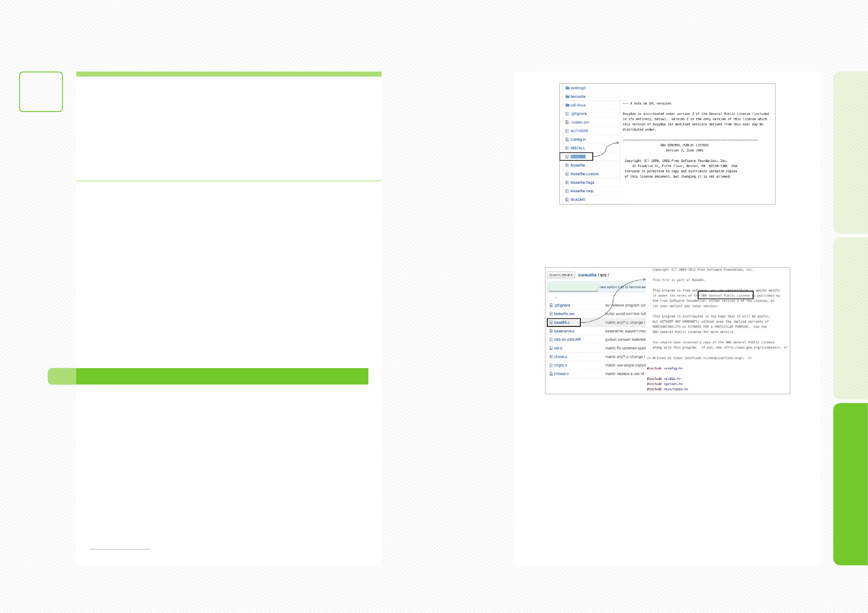Click the bright green side tab
Screen dimensions: 868x613
tap(850, 484)
